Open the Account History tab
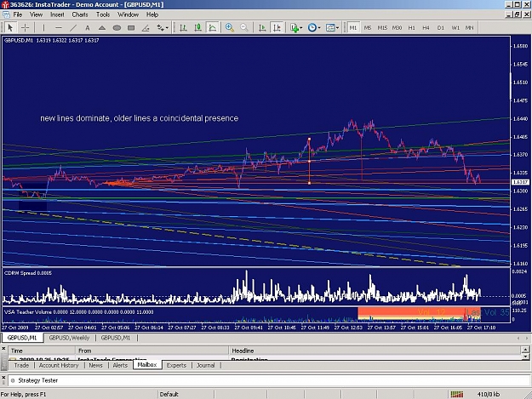 pos(59,365)
